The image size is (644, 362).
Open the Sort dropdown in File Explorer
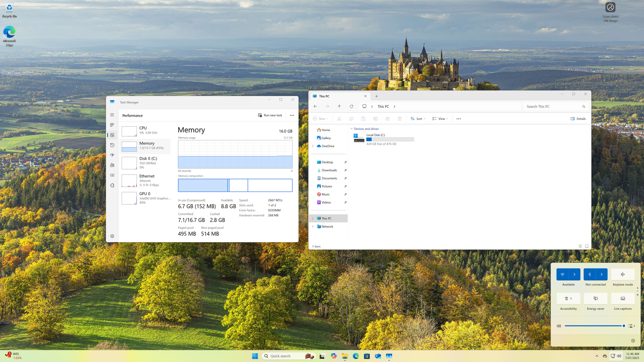(418, 119)
